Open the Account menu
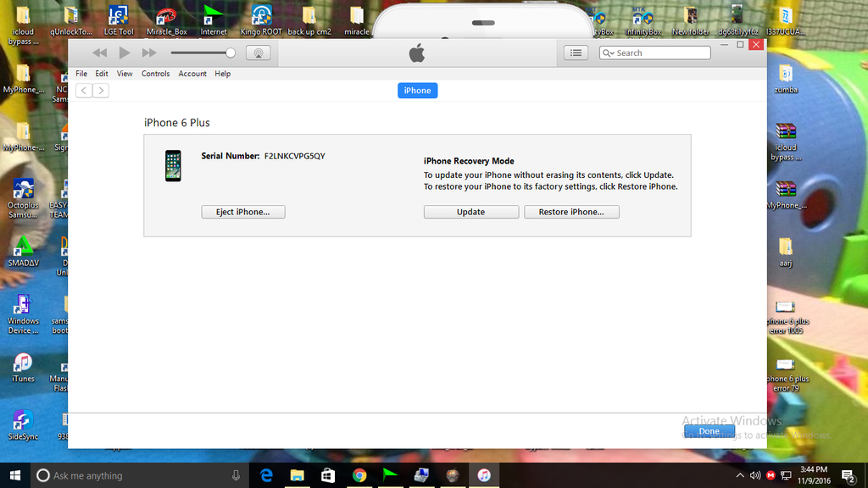Viewport: 868px width, 488px height. (192, 74)
